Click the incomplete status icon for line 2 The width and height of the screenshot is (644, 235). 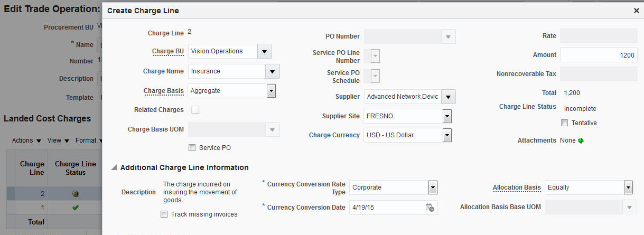[76, 194]
